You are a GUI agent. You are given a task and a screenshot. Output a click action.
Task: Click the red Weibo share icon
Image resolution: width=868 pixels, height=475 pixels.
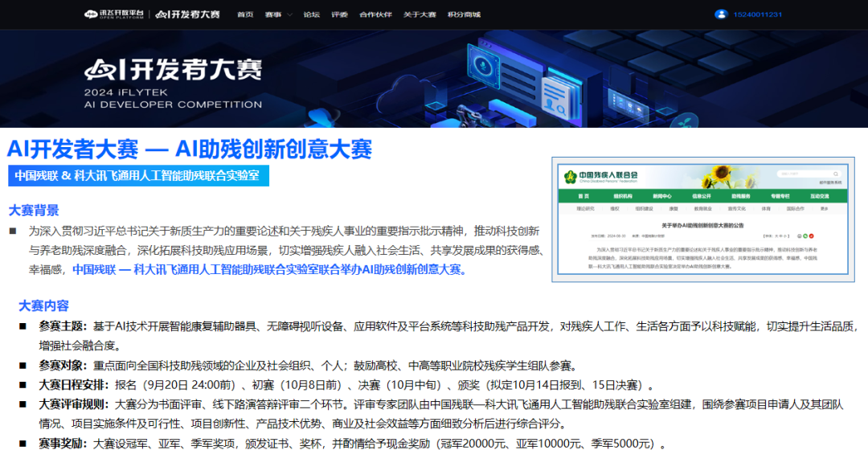click(x=809, y=235)
